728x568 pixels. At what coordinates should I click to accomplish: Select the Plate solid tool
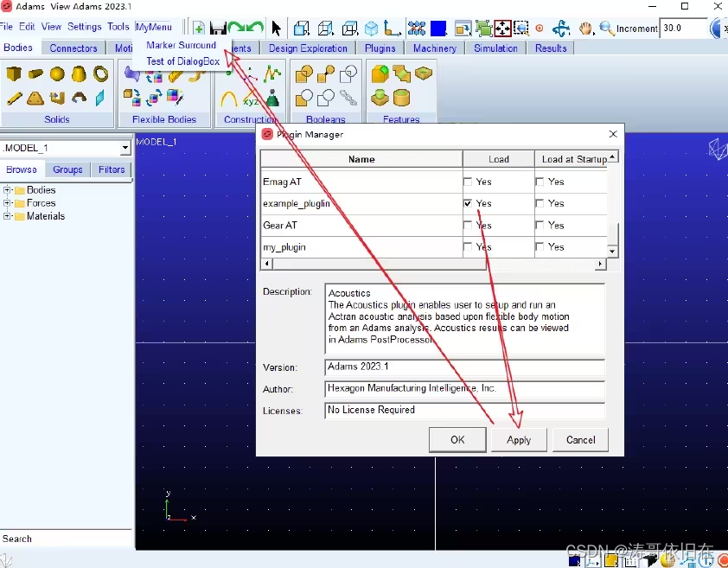coord(35,98)
